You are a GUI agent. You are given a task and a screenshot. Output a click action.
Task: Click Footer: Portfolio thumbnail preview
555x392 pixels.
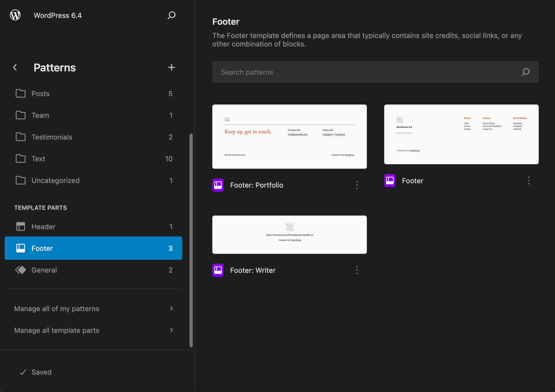click(x=289, y=136)
